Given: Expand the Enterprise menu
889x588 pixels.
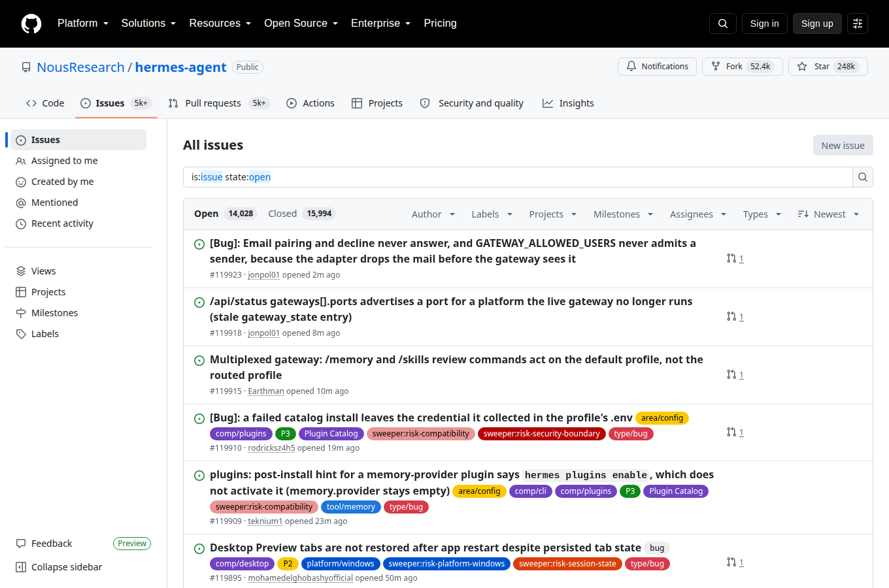Looking at the screenshot, I should [381, 24].
